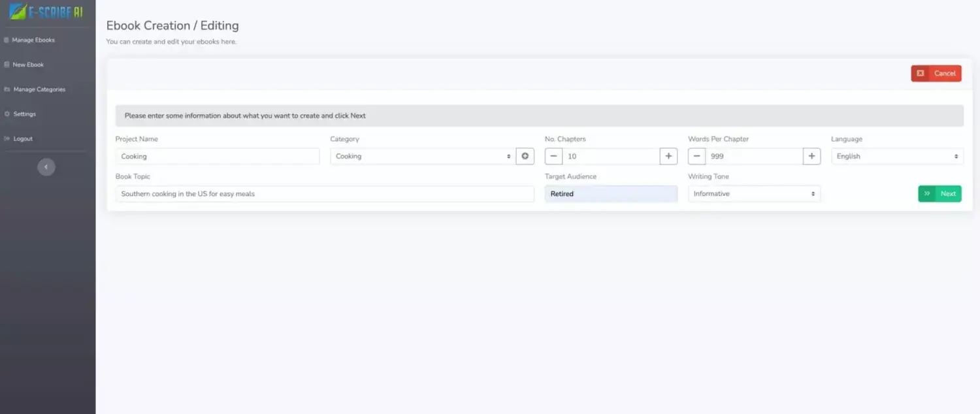The height and width of the screenshot is (414, 980).
Task: Open the Category dropdown
Action: point(422,156)
